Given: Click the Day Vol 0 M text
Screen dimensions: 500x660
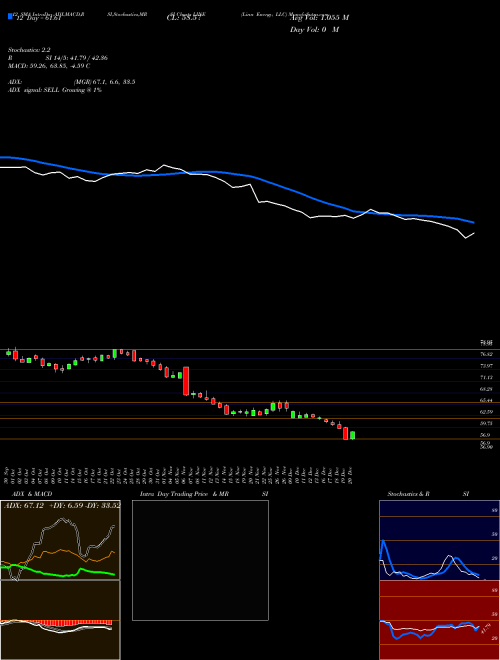Looking at the screenshot, I should [314, 30].
